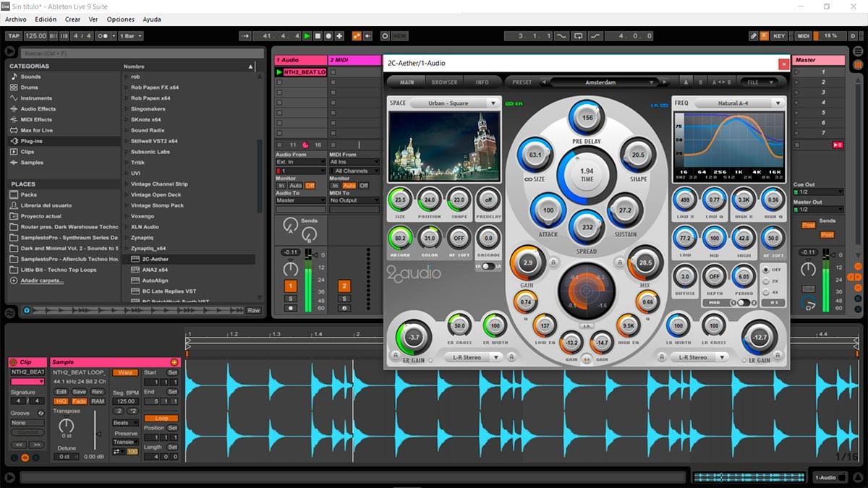Click the sample Save button
The width and height of the screenshot is (868, 488).
pyautogui.click(x=79, y=391)
